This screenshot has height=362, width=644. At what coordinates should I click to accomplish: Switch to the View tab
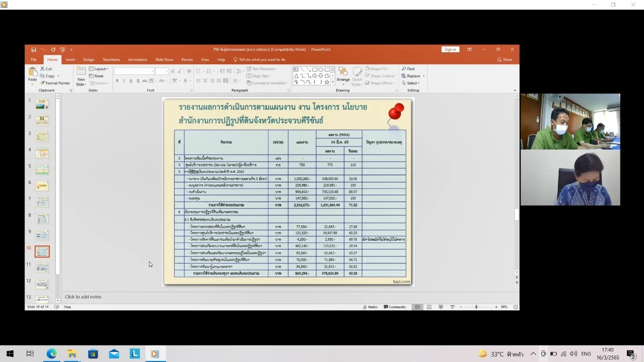tap(205, 59)
